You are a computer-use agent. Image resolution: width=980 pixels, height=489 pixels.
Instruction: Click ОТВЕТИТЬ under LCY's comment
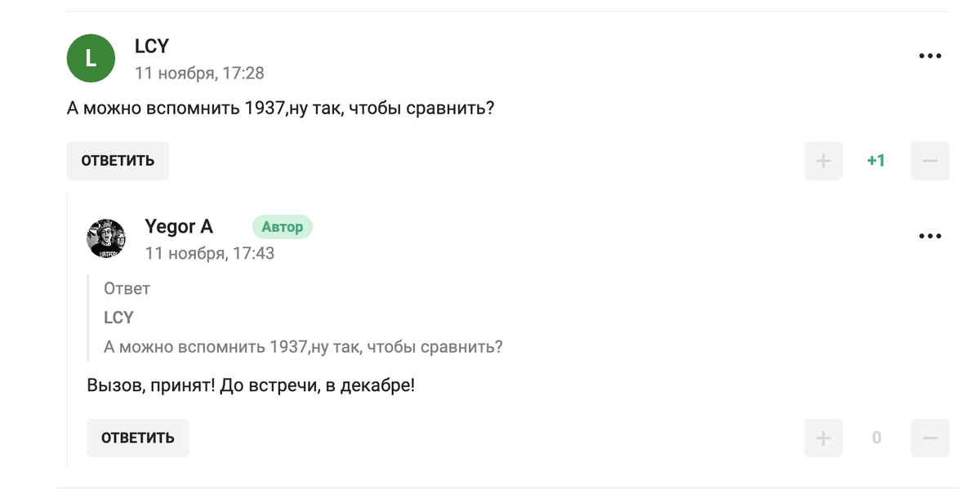click(118, 160)
